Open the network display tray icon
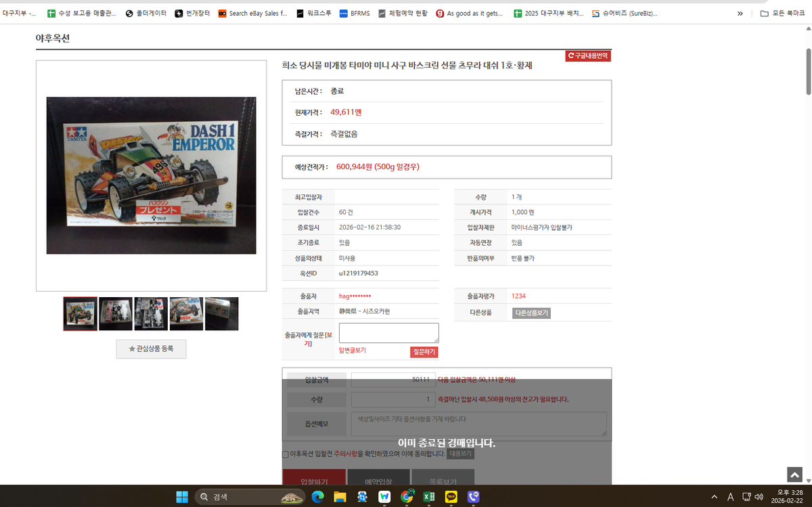Image resolution: width=812 pixels, height=507 pixels. 746,497
